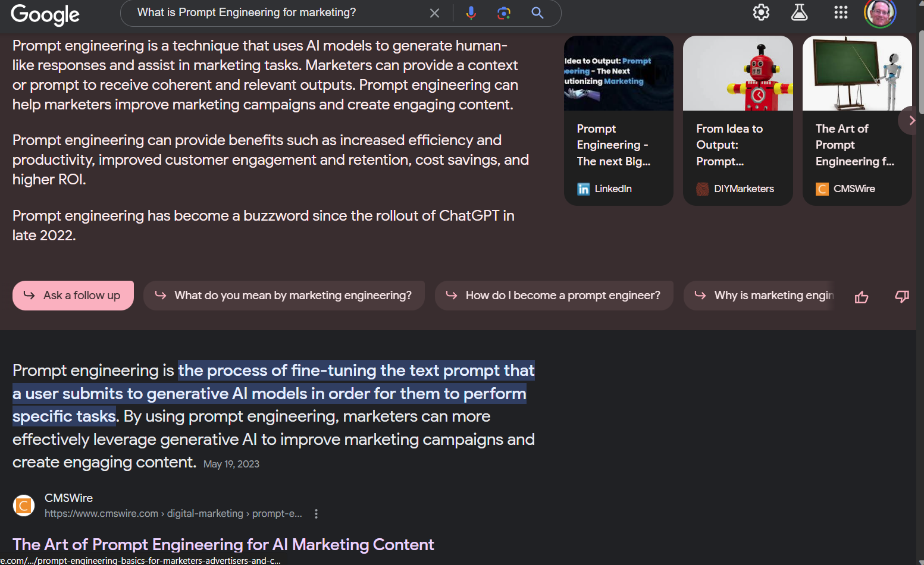Click the cmswire.com result URL
The image size is (924, 565).
tap(173, 513)
